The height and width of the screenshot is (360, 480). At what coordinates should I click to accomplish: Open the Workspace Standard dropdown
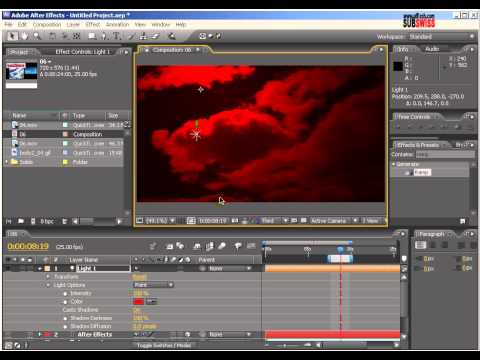pyautogui.click(x=441, y=36)
